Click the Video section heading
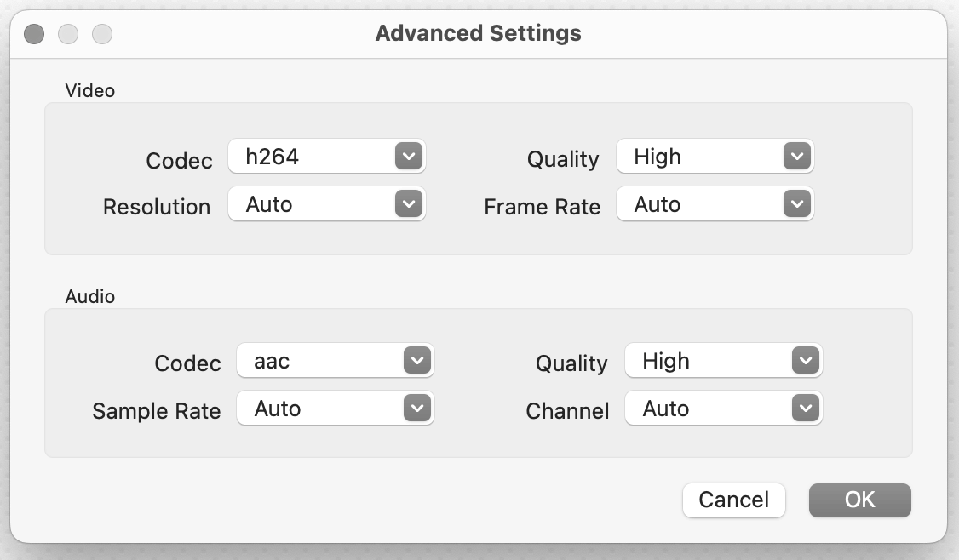 click(89, 89)
